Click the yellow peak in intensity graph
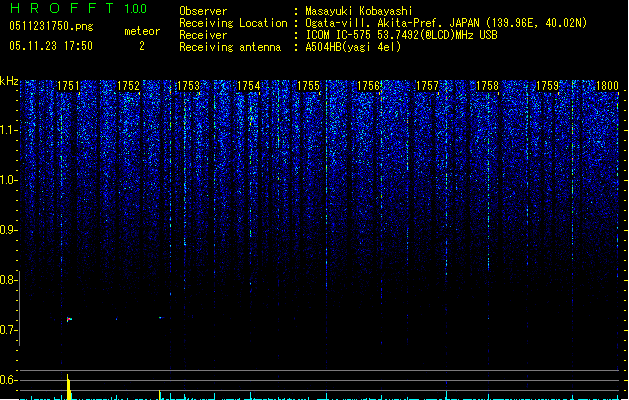 tap(68, 386)
